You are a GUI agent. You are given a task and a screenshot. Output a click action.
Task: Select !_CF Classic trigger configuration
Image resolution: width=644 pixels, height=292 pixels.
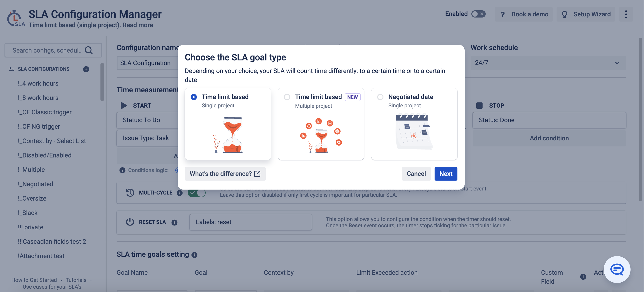tap(44, 112)
